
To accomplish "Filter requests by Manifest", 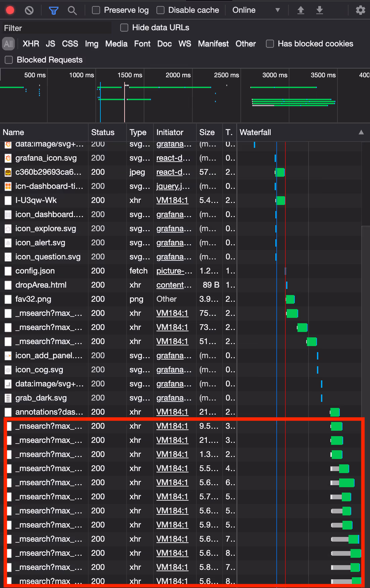I will [x=213, y=44].
